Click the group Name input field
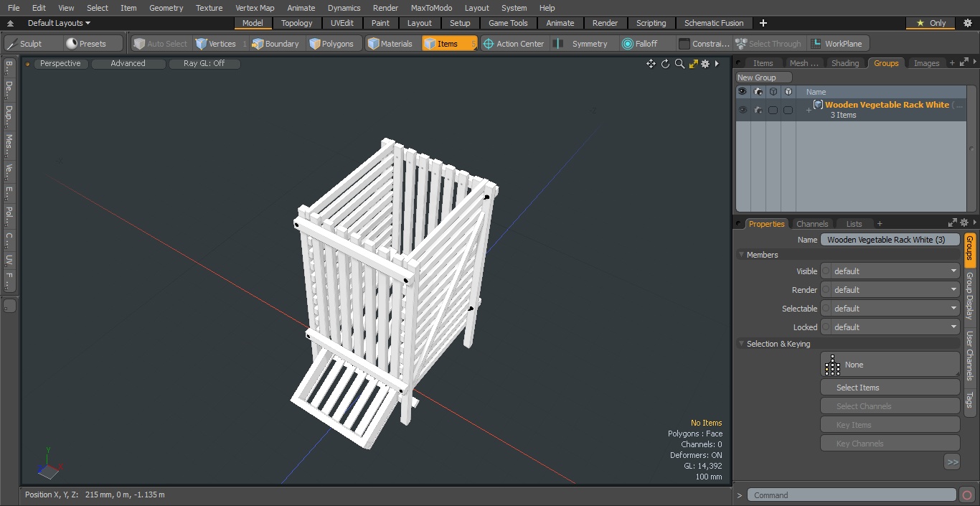980x506 pixels. [x=890, y=240]
